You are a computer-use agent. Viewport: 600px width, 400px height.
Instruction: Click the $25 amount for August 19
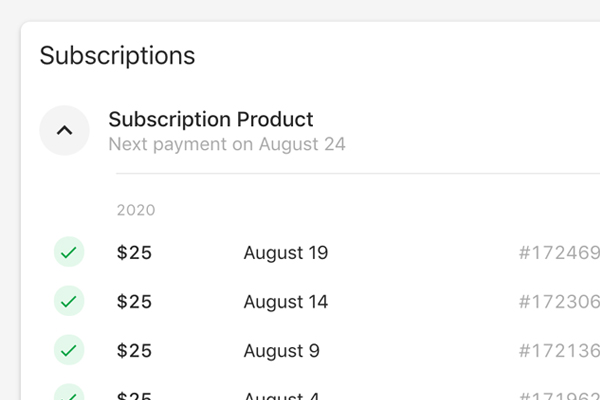pos(134,253)
